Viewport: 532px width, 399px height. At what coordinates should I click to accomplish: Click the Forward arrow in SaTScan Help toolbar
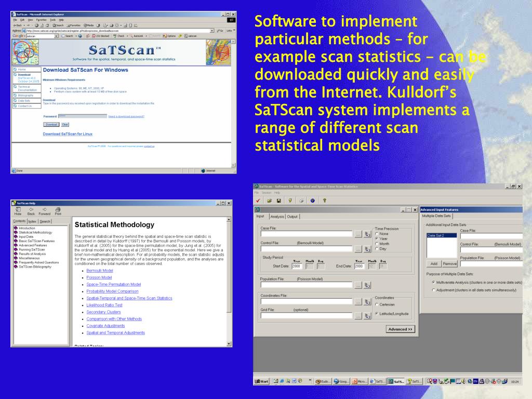point(45,211)
